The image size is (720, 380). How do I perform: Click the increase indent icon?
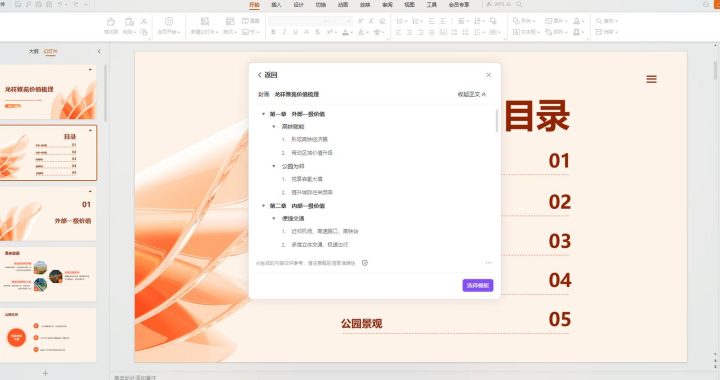click(443, 21)
